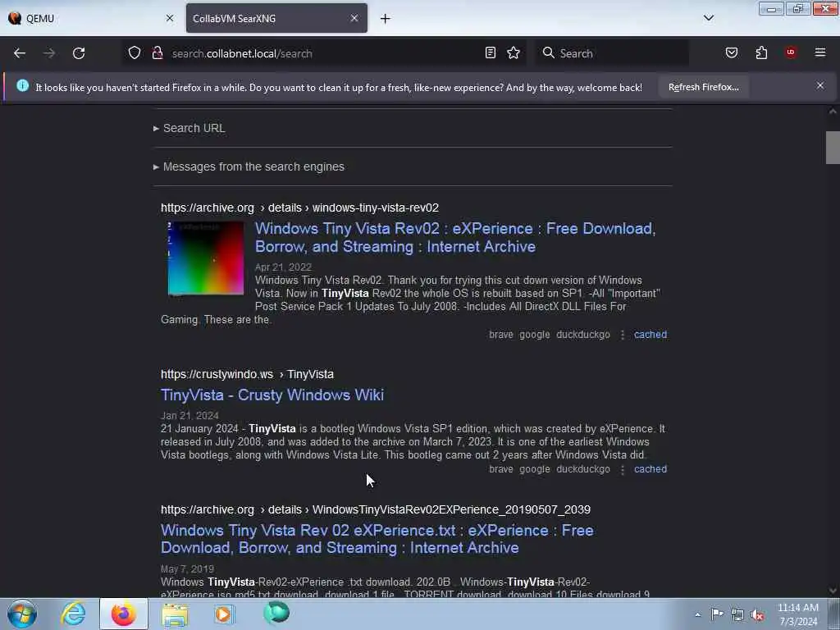Click the archive.org windows-tiny-vista-rev02 URL text
The width and height of the screenshot is (840, 630).
coord(299,208)
